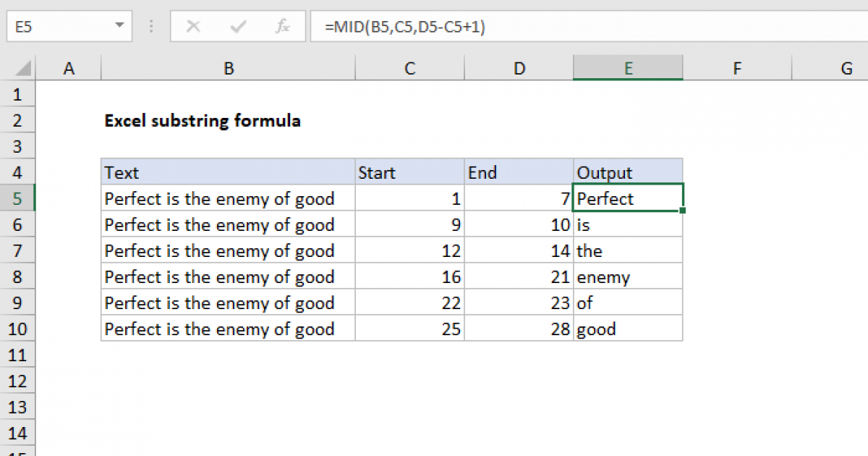Click the formula bar showing MID formula
Image resolution: width=868 pixels, height=456 pixels.
(x=434, y=26)
